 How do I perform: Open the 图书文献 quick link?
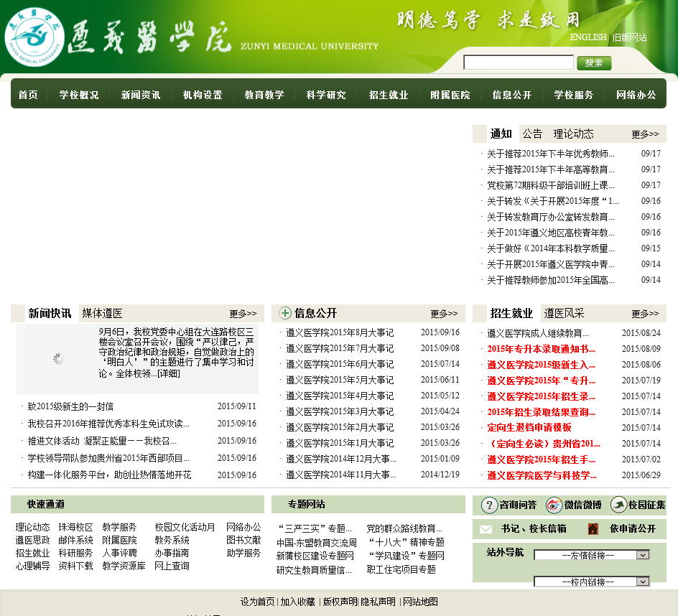[243, 540]
